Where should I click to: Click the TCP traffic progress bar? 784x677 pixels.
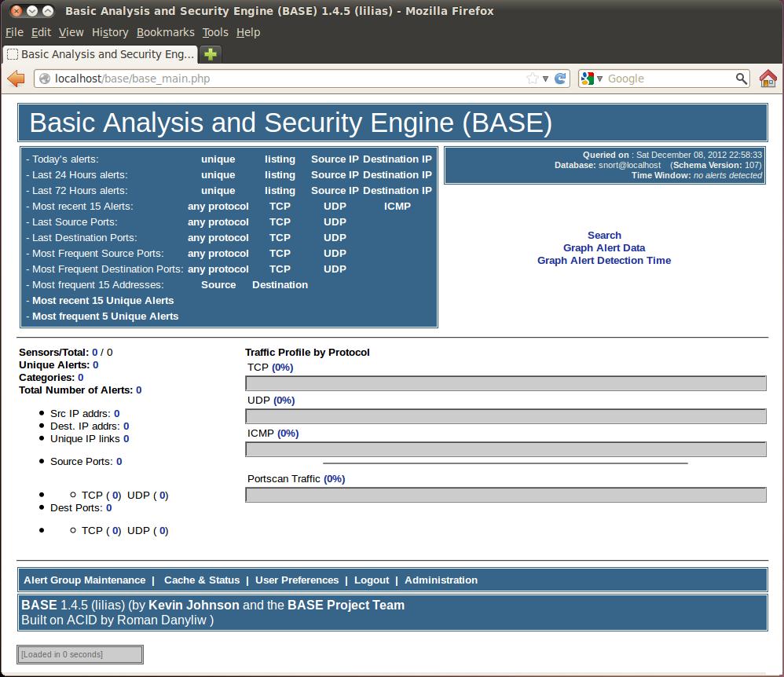click(505, 383)
